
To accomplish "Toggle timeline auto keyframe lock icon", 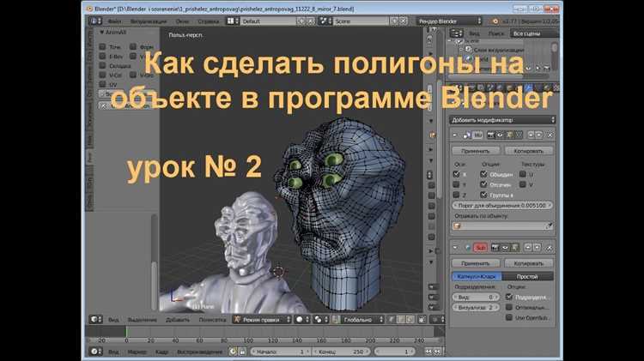I will tap(242, 352).
